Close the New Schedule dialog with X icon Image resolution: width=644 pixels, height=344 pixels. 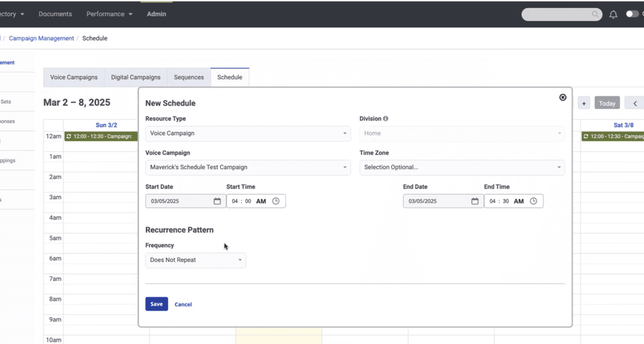point(563,97)
